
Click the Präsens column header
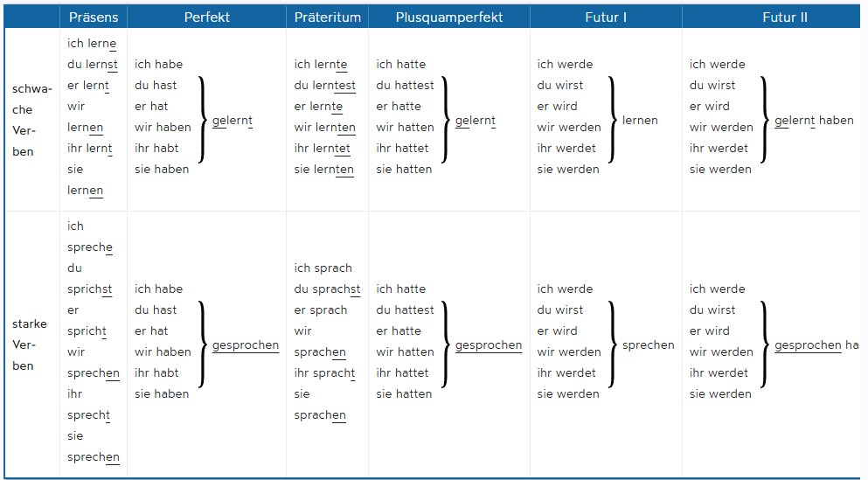(x=94, y=17)
